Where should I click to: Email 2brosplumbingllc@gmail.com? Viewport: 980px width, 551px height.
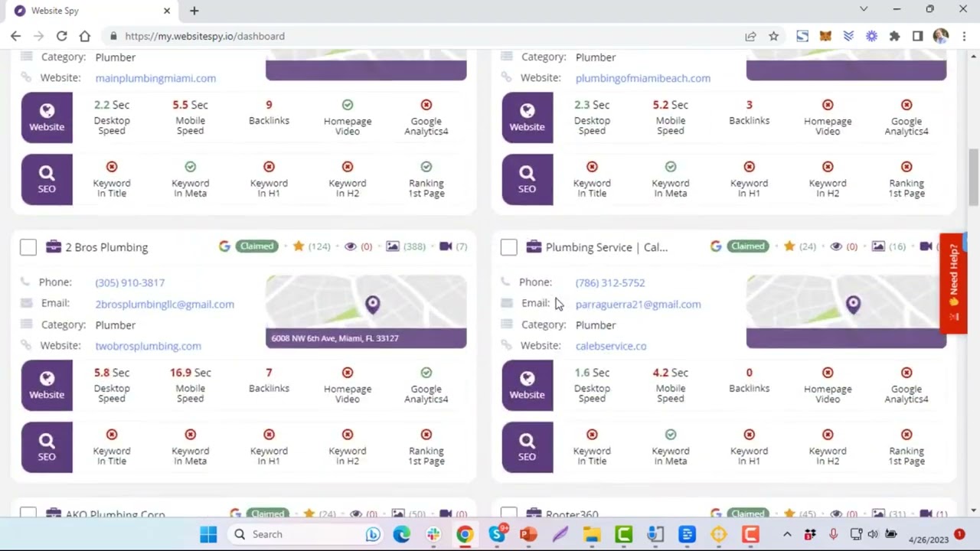(x=165, y=304)
